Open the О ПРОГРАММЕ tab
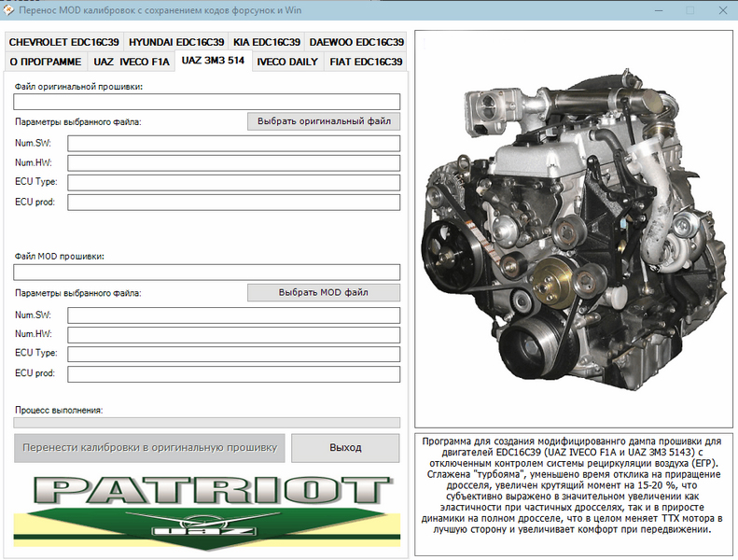 click(46, 63)
